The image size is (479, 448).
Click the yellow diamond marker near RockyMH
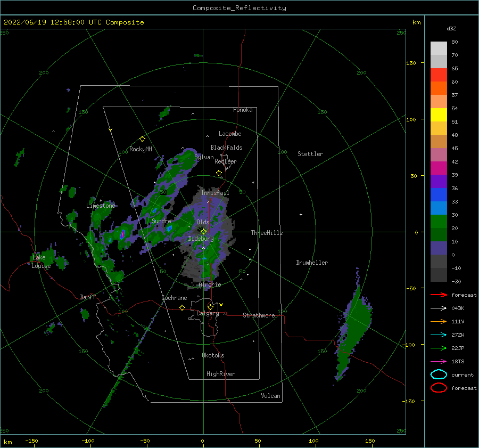(x=142, y=139)
